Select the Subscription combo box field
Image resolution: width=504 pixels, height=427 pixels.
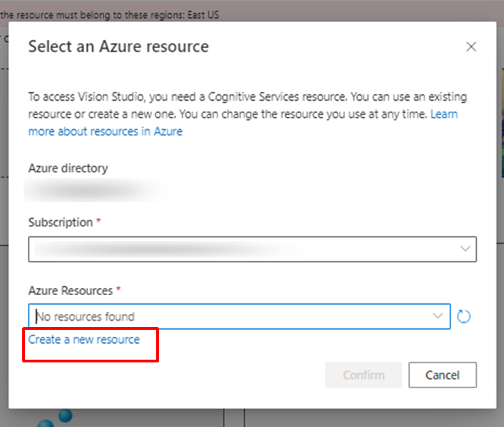point(252,249)
